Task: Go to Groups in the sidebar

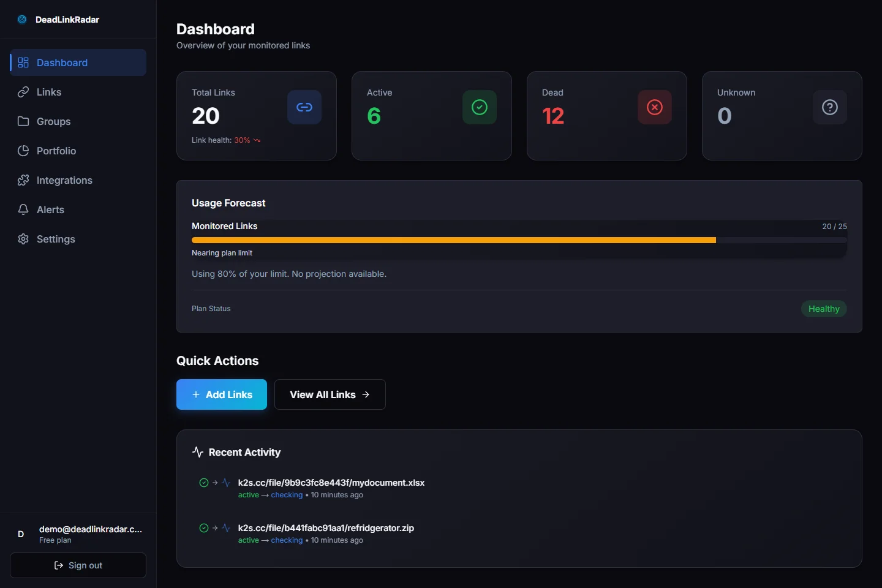Action: 53,121
